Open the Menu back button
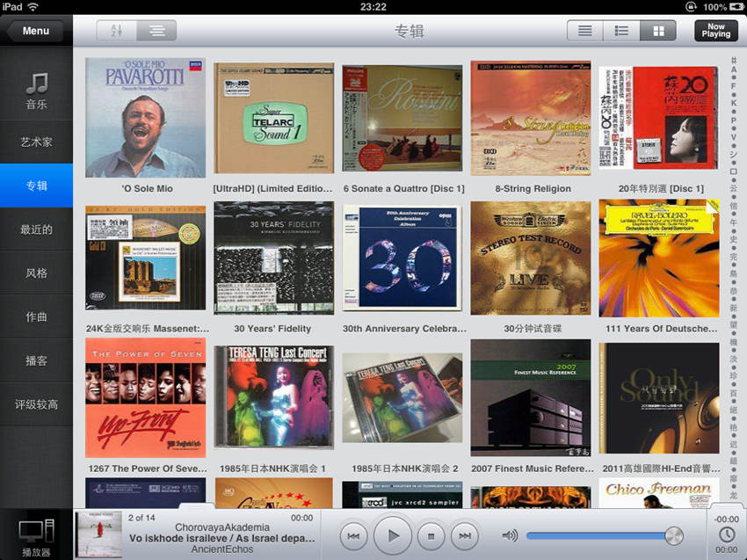The height and width of the screenshot is (560, 747). point(36,31)
